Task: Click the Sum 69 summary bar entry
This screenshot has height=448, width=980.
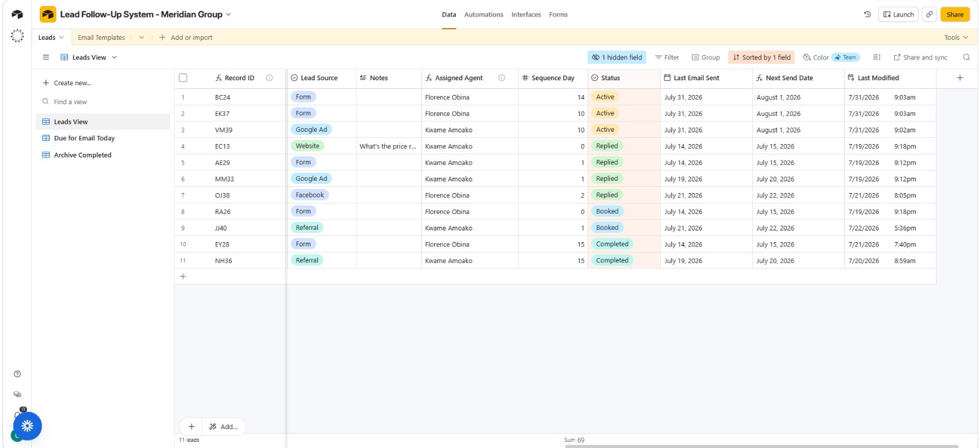Action: tap(574, 440)
